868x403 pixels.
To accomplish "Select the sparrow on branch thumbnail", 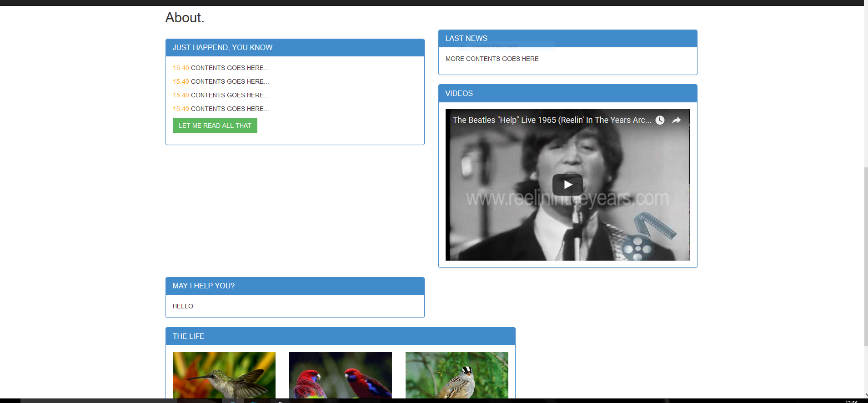I will click(x=457, y=375).
